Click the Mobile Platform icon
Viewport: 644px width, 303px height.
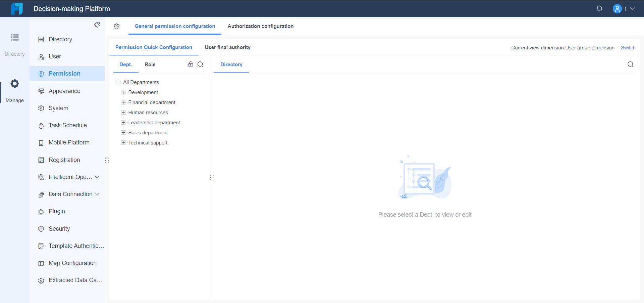[41, 142]
